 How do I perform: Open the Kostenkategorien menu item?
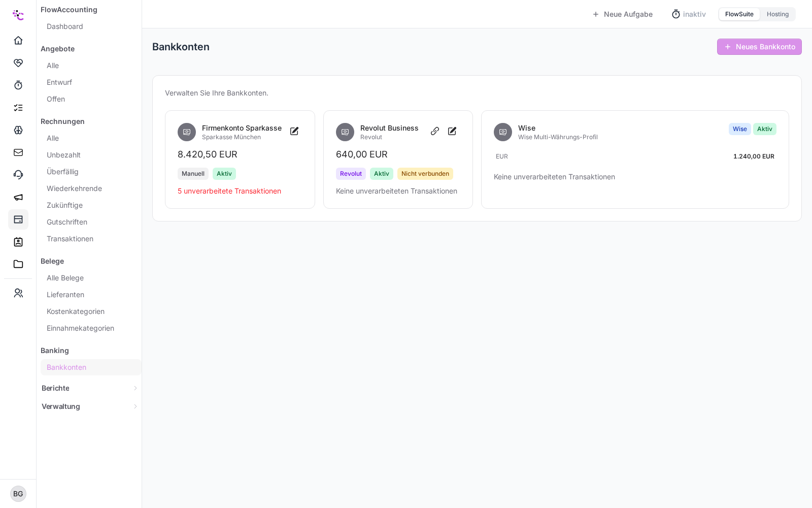(76, 311)
